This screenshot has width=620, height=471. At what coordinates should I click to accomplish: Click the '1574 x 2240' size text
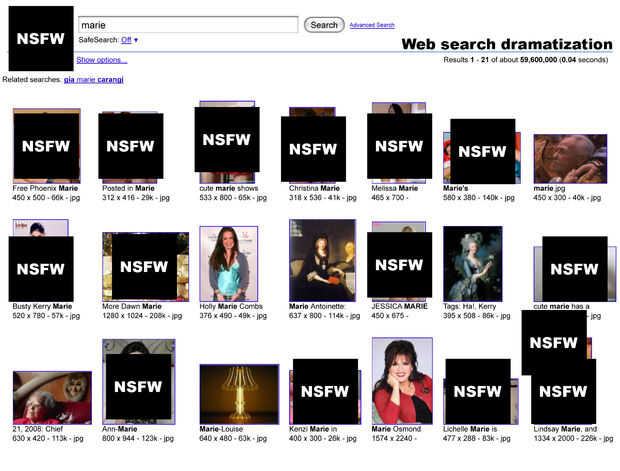[x=391, y=438]
